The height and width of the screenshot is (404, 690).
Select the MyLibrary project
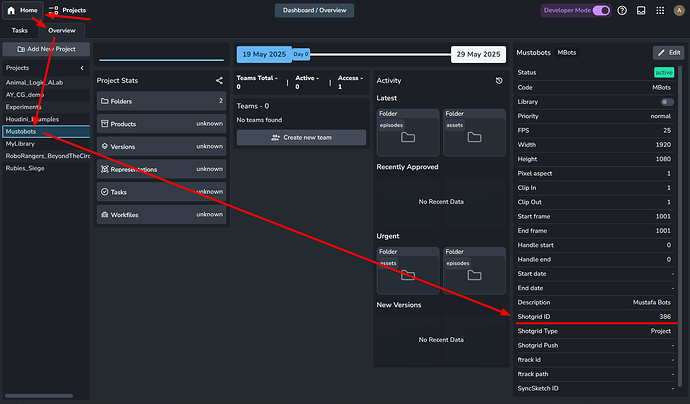[x=46, y=144]
